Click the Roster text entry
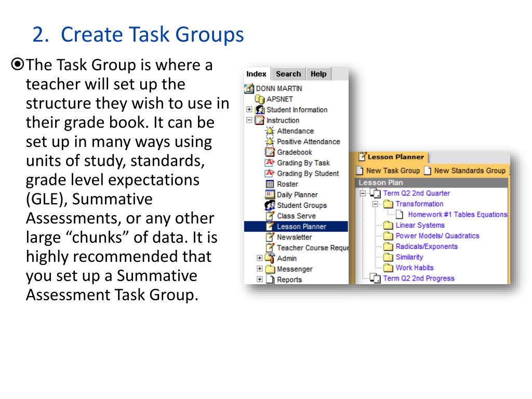 pos(288,184)
